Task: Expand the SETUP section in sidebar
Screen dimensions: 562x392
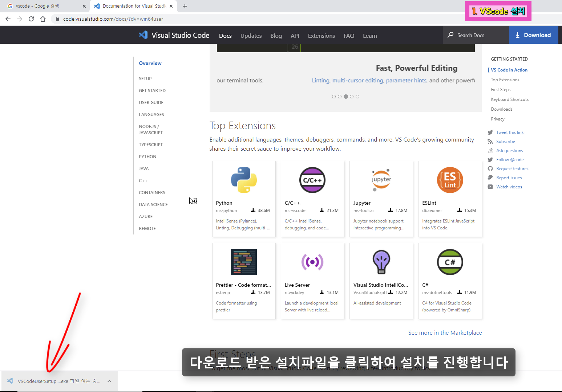Action: click(145, 79)
